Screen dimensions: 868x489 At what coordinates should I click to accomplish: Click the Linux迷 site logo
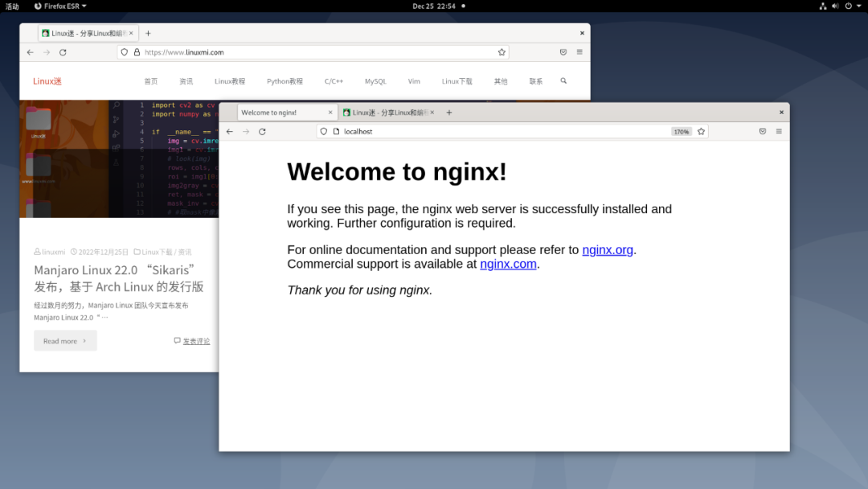47,81
